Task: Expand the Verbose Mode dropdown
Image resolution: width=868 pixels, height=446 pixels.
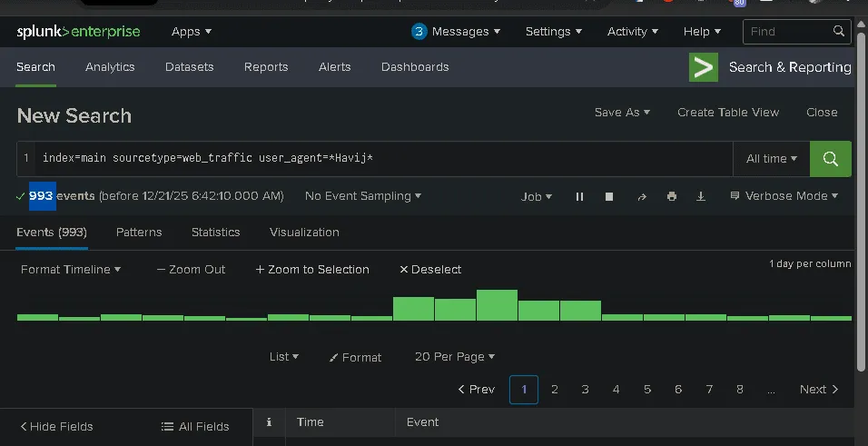Action: coord(784,196)
